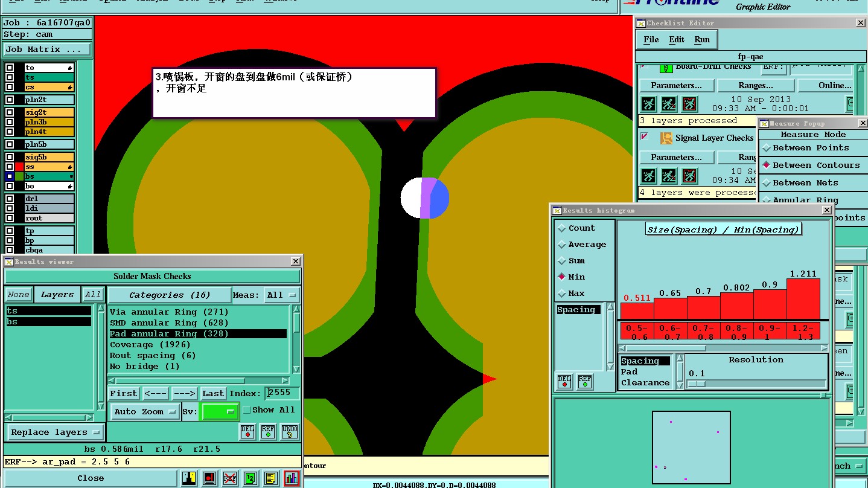
Task: Open the Auto Zoom dropdown
Action: click(x=145, y=412)
